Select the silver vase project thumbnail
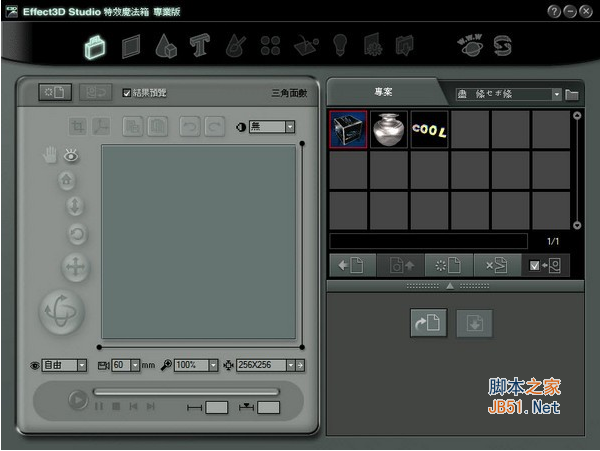The width and height of the screenshot is (600, 451). [389, 130]
